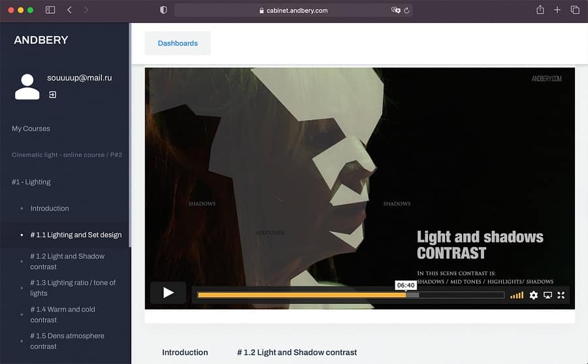
Task: Show the tab overview
Action: point(575,10)
